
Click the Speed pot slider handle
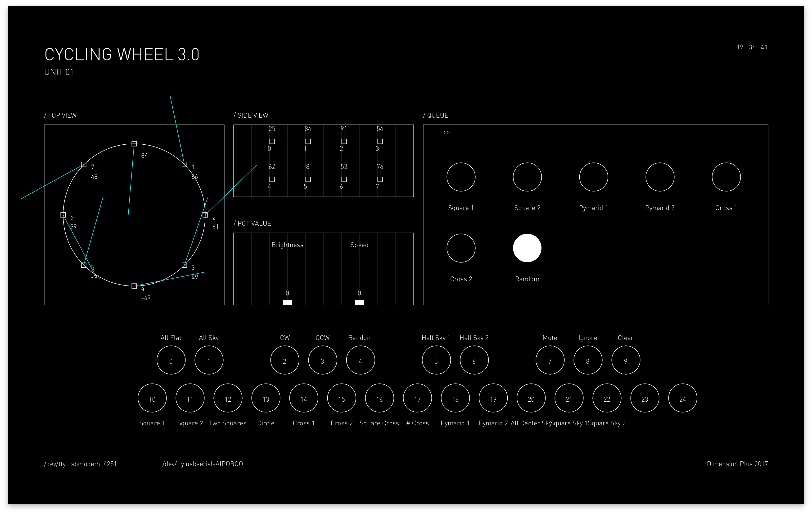tap(360, 302)
